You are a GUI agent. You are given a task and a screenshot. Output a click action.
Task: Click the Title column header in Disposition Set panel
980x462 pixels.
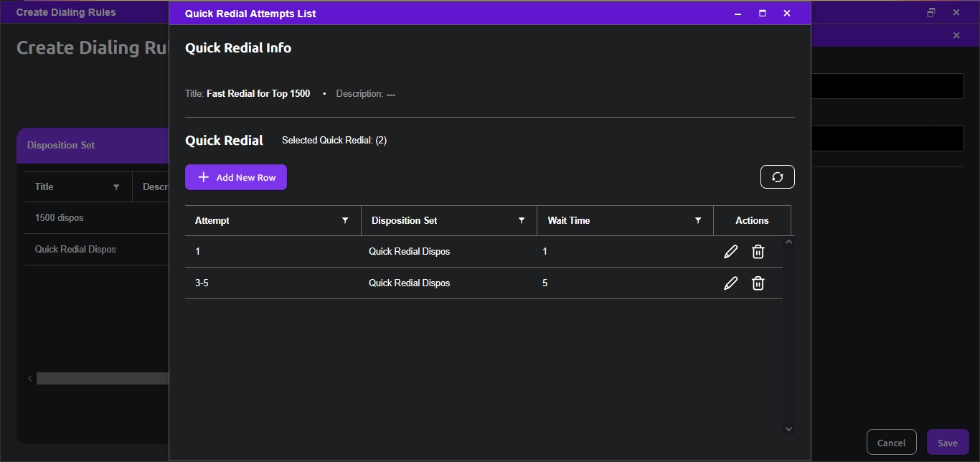point(44,187)
